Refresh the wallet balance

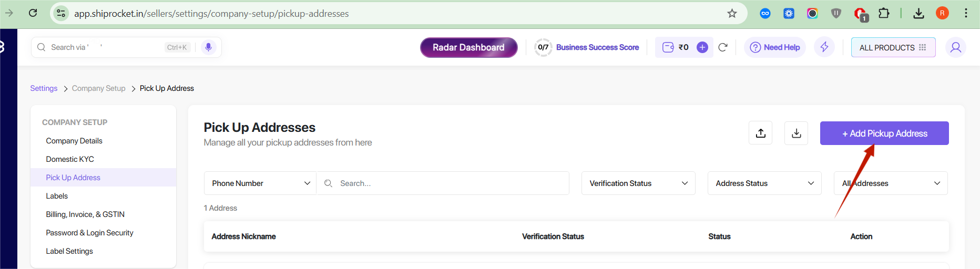tap(723, 47)
